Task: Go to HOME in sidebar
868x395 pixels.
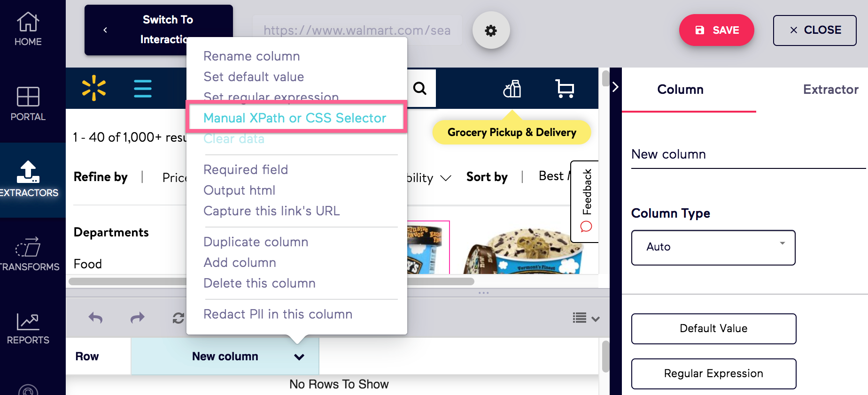Action: (28, 29)
